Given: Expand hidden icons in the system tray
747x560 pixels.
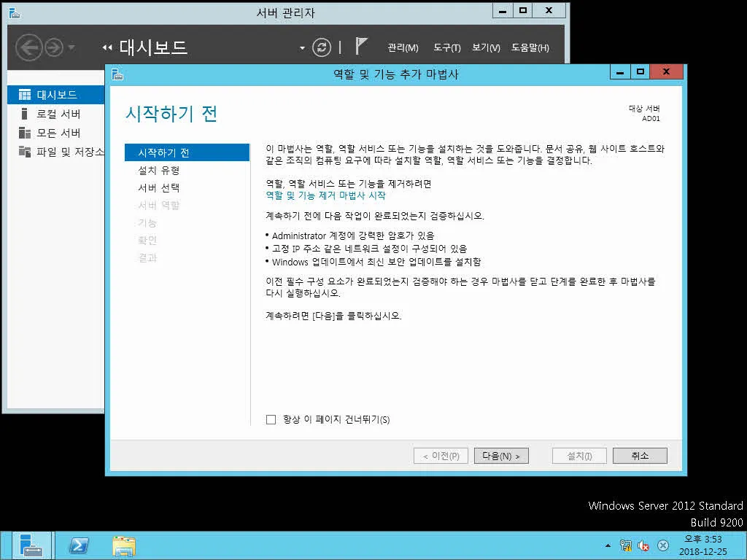Looking at the screenshot, I should coord(608,545).
